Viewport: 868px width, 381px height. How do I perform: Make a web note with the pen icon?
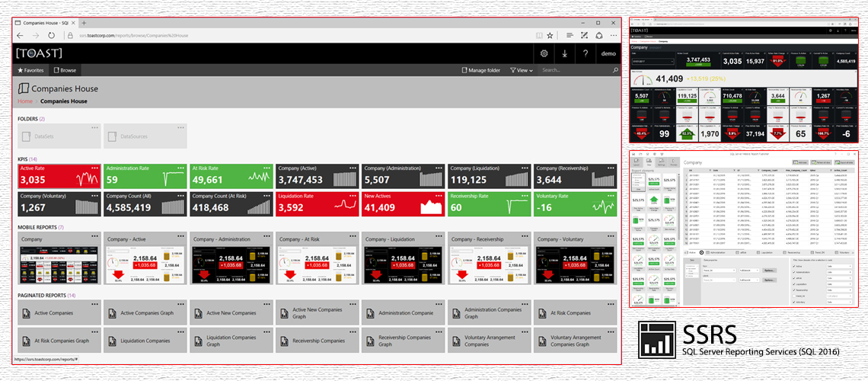(584, 35)
